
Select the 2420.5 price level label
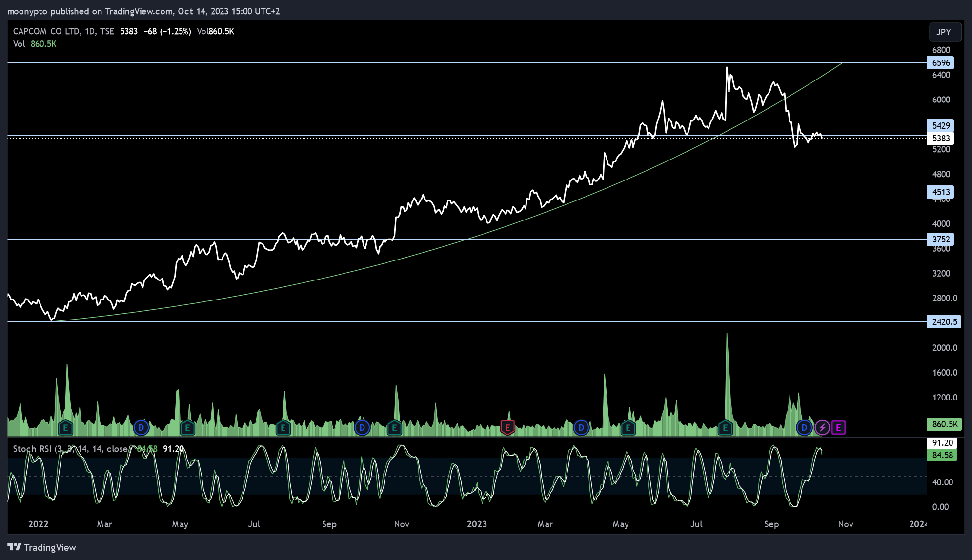click(944, 322)
